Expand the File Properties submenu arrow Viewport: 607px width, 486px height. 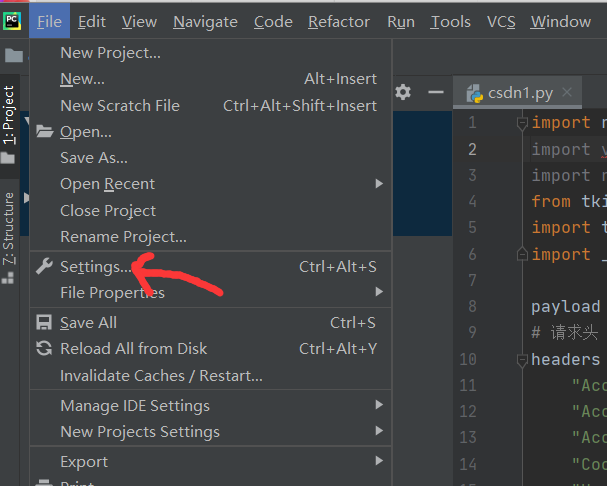tap(379, 293)
